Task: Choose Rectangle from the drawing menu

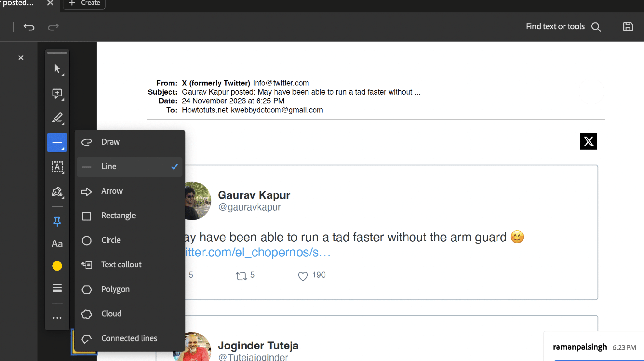Action: pos(118,216)
